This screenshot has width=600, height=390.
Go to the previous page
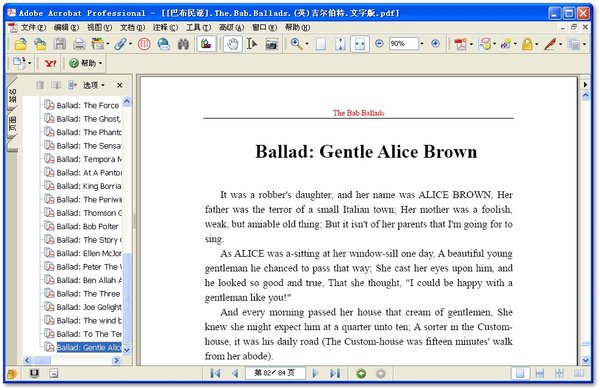(x=235, y=373)
